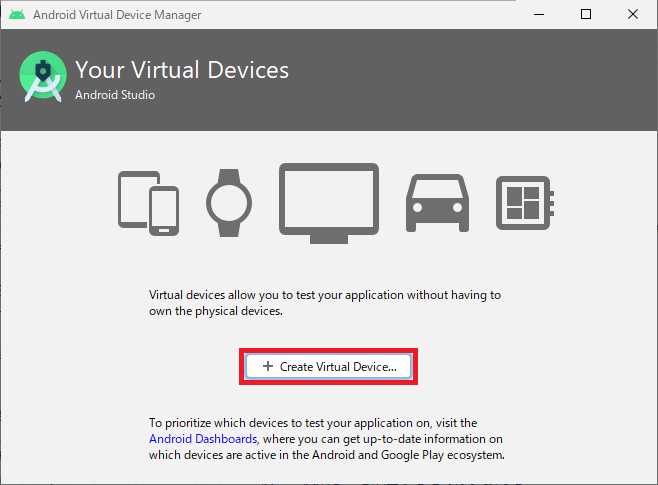Screen dimensions: 658x485
Task: Click the 'To prioritize which devices' paragraph text
Action: 327,439
